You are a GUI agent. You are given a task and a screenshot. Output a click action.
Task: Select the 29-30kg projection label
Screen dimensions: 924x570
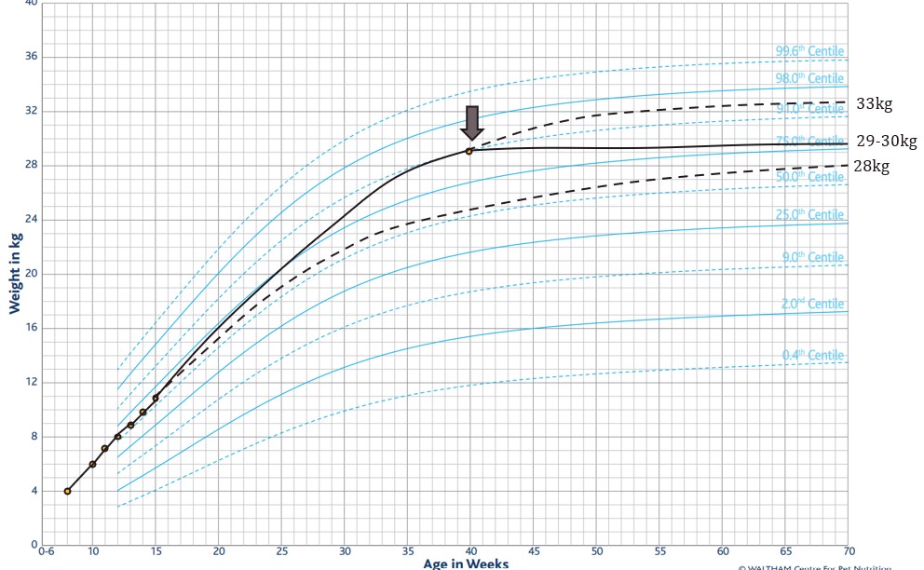(x=887, y=142)
